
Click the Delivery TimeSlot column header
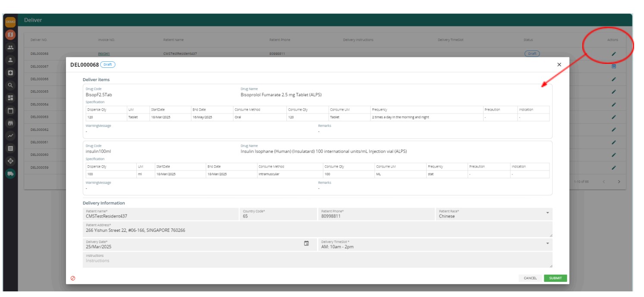click(x=450, y=40)
